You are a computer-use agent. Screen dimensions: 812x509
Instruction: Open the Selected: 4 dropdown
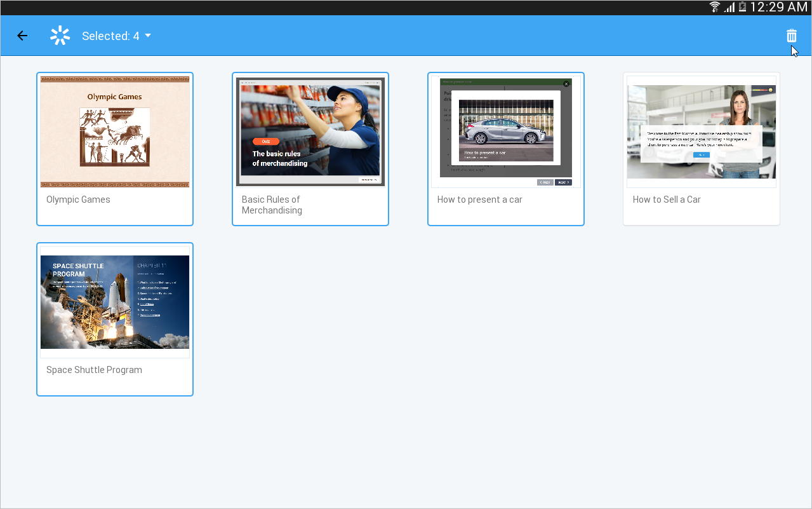click(110, 36)
